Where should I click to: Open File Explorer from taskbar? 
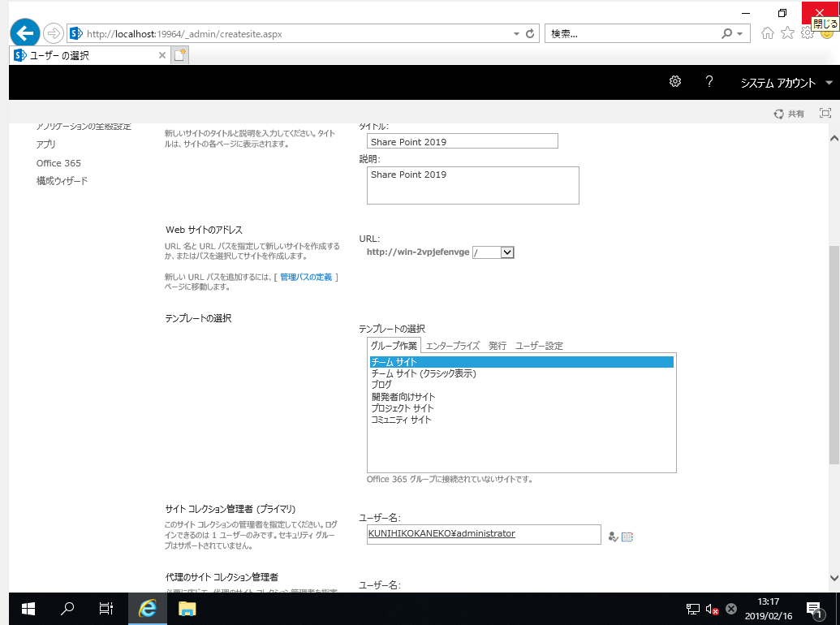click(187, 609)
